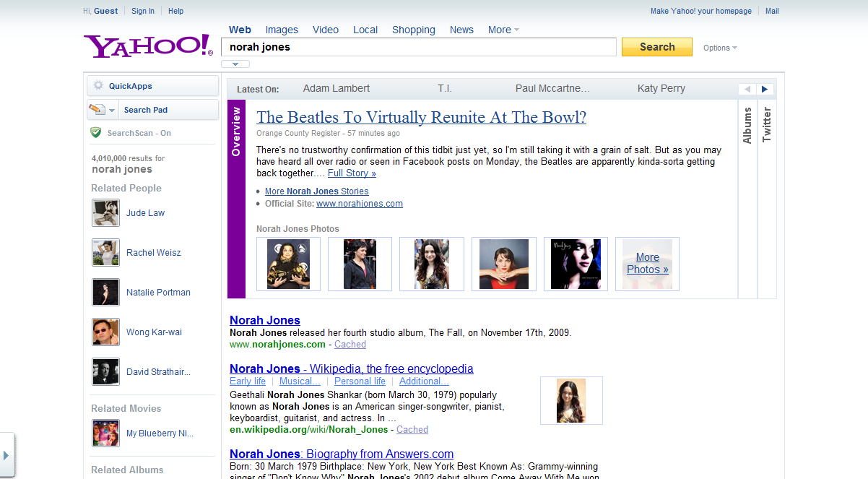Switch to the News search tab
The image size is (868, 479).
click(461, 30)
